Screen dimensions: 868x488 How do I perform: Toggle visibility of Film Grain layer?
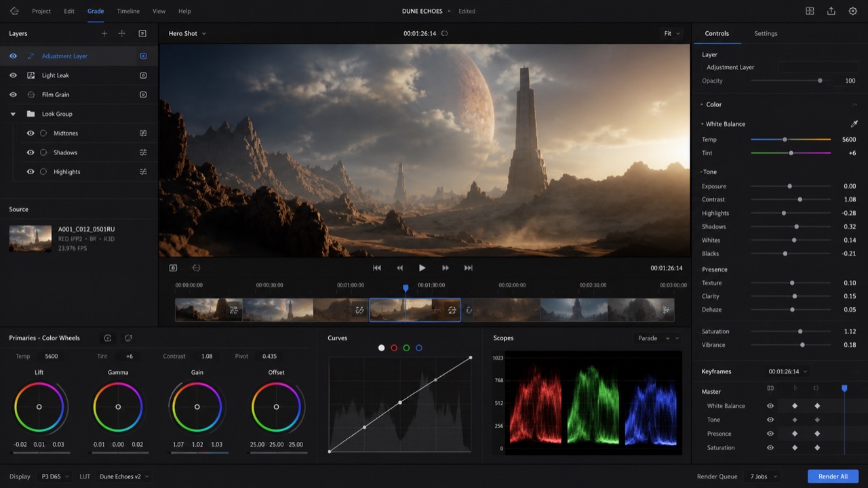click(13, 95)
